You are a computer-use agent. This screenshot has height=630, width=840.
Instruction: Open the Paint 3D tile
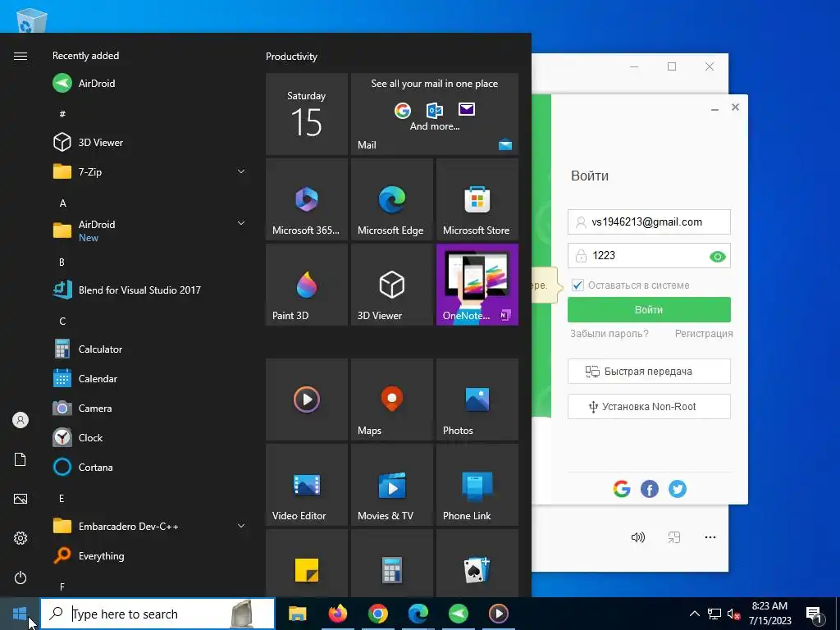307,285
